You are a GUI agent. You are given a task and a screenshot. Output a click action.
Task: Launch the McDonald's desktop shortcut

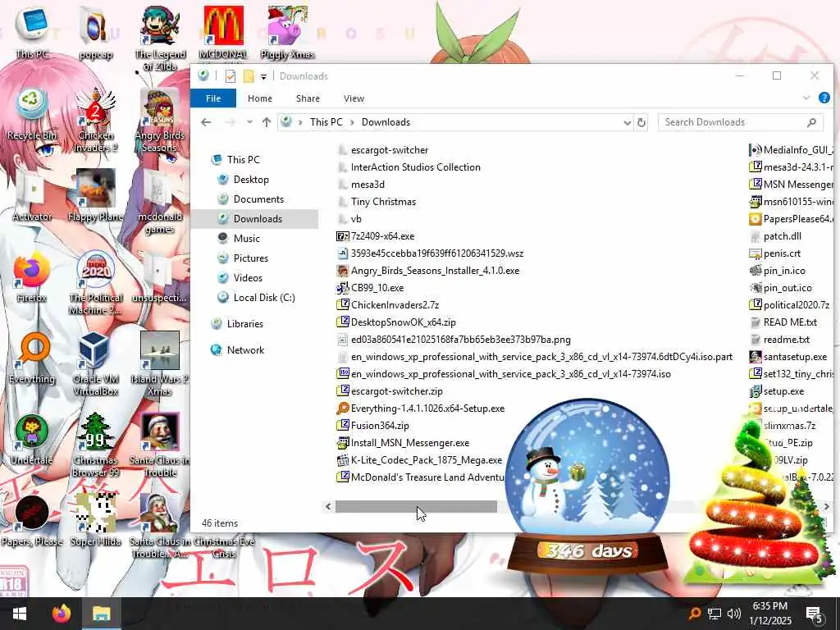coord(223,32)
